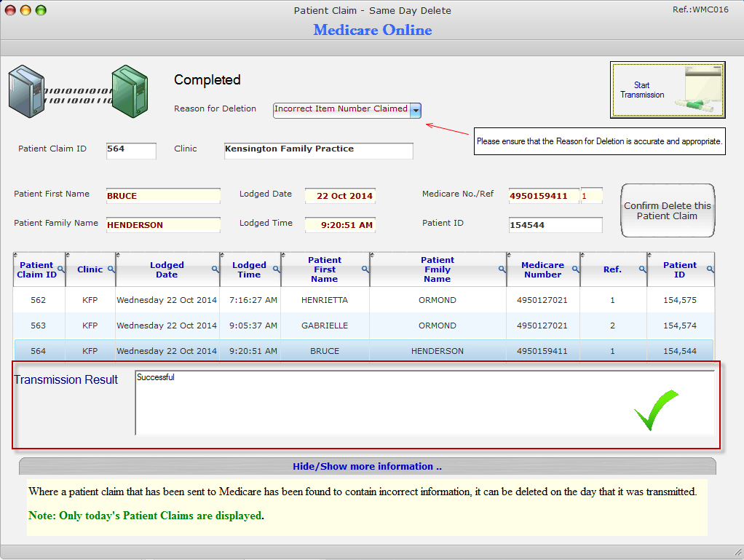Click Patient ID cell 154,574
Viewport: 744px width, 560px height.
pyautogui.click(x=680, y=326)
